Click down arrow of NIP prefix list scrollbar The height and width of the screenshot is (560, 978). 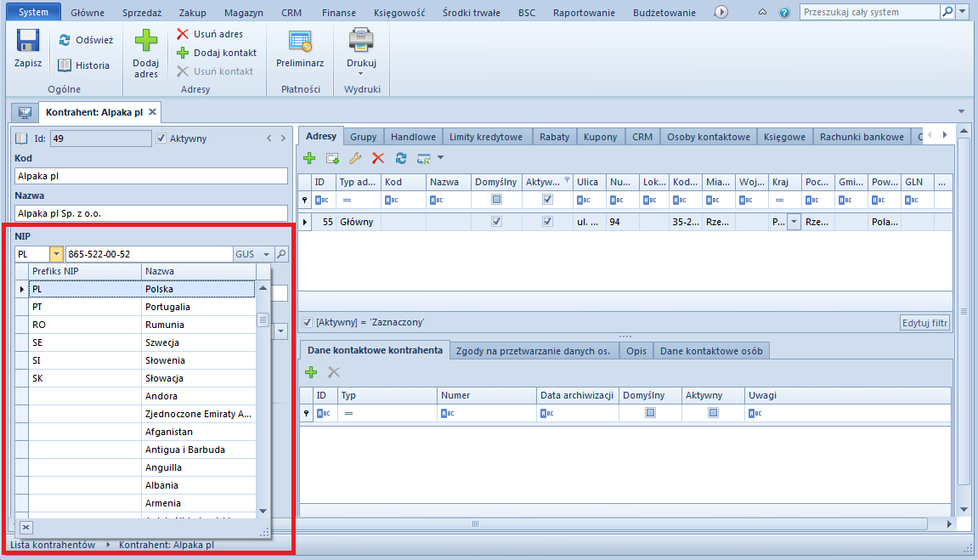pyautogui.click(x=263, y=511)
